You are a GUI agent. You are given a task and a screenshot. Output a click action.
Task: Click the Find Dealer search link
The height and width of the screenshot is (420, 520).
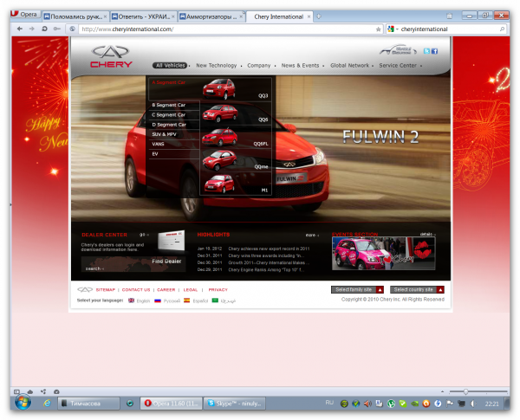point(94,268)
